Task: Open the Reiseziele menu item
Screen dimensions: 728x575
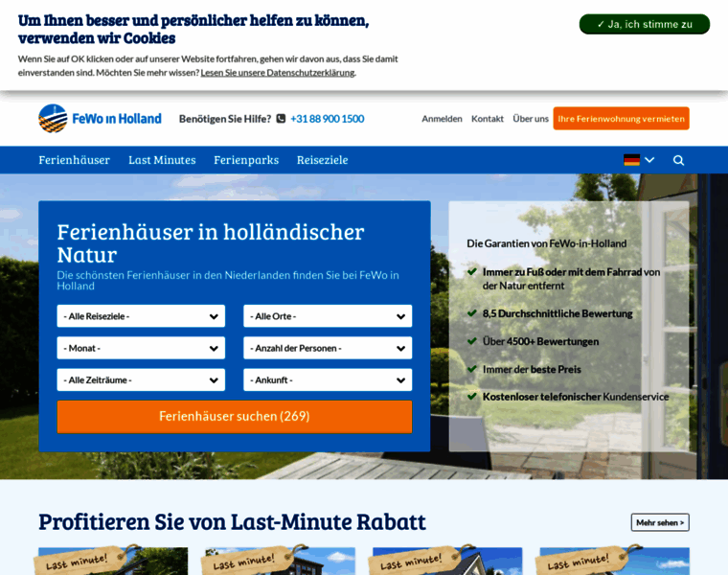Action: click(x=322, y=160)
